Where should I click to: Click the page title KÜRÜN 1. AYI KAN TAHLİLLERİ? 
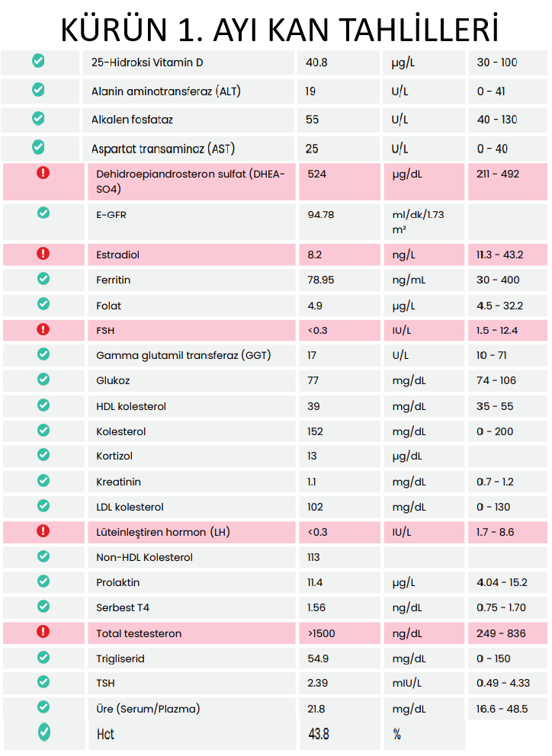point(279,29)
